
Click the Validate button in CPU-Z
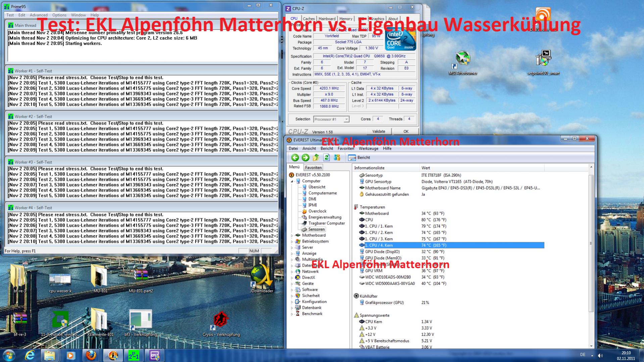[379, 132]
